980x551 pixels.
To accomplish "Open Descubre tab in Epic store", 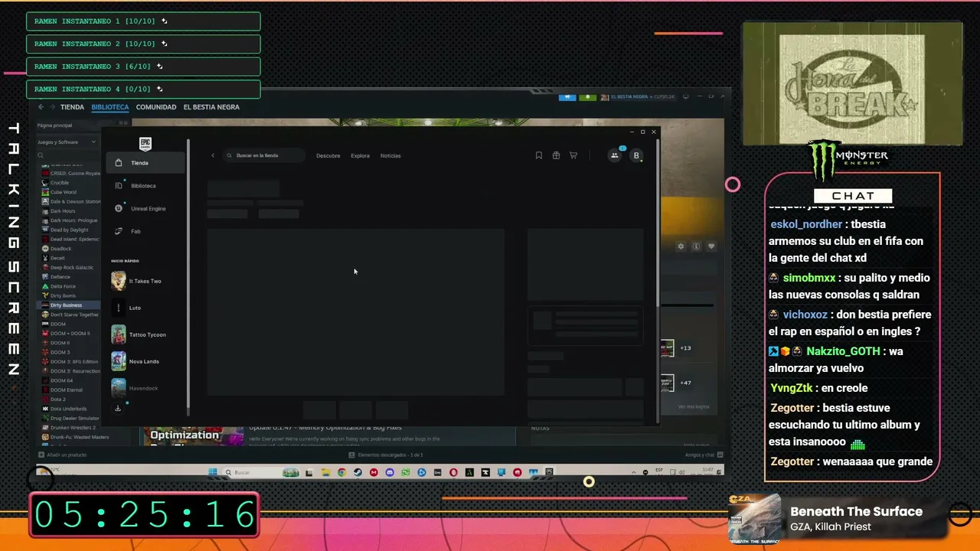I will 328,155.
